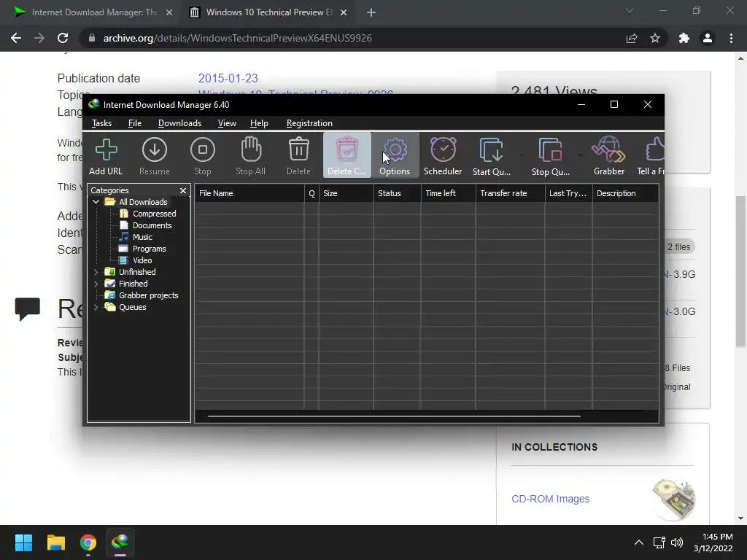This screenshot has width=747, height=560.
Task: Open the View menu
Action: point(227,123)
